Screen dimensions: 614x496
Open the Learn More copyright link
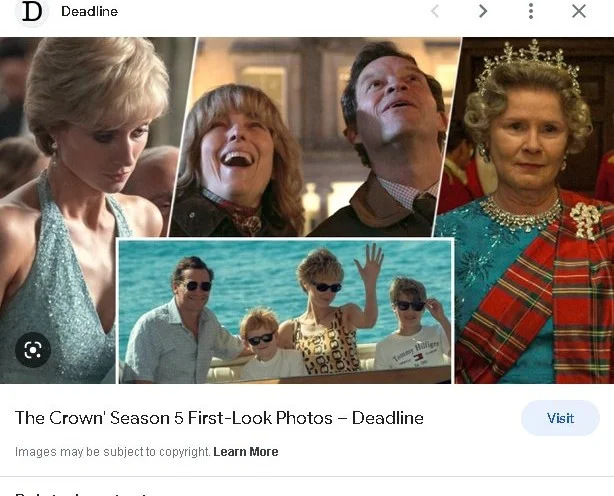click(x=246, y=452)
